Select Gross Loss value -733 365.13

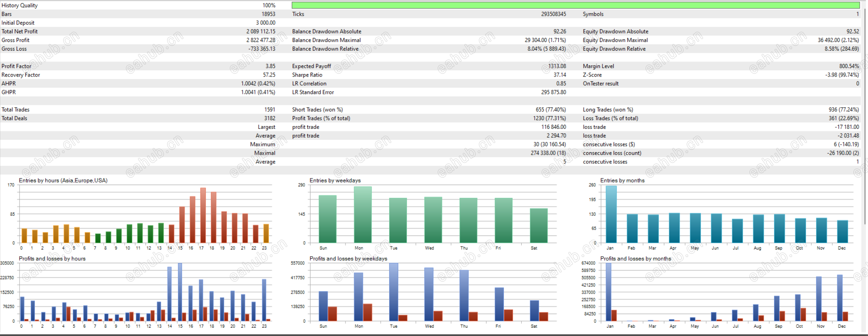[262, 49]
